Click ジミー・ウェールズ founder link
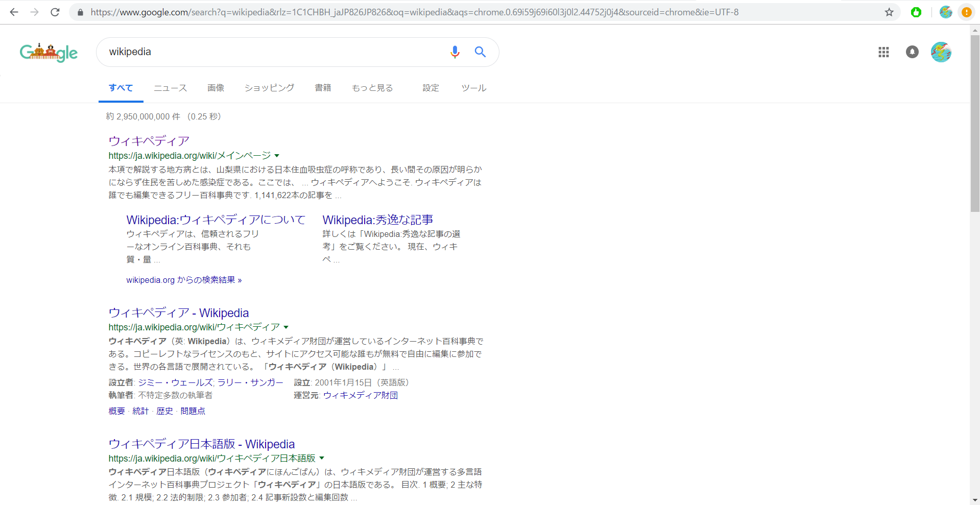This screenshot has height=505, width=980. 175,382
